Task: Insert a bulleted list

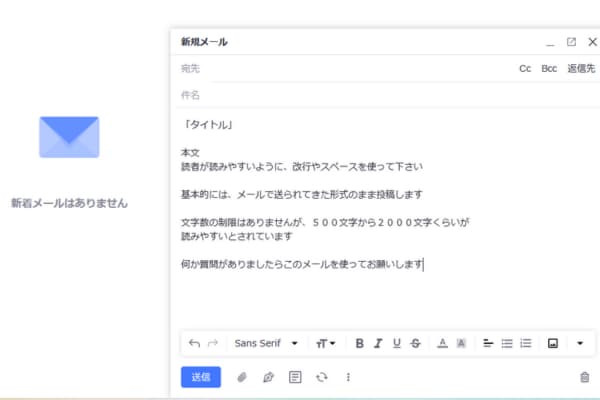Action: [x=507, y=343]
